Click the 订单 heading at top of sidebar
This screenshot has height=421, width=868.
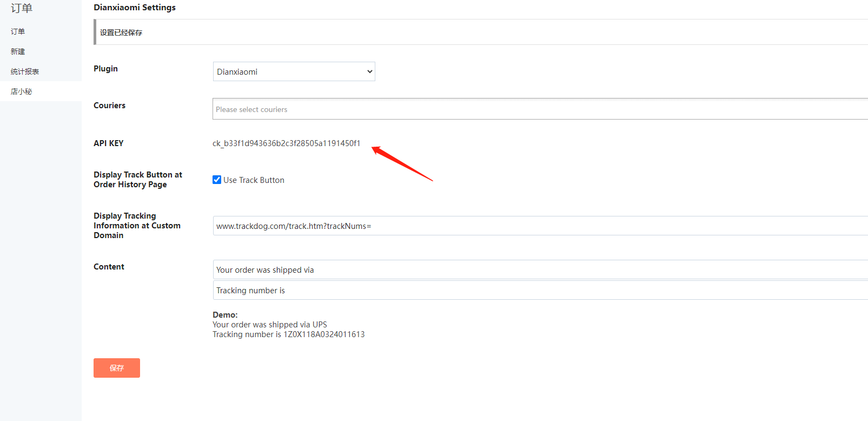pos(22,8)
